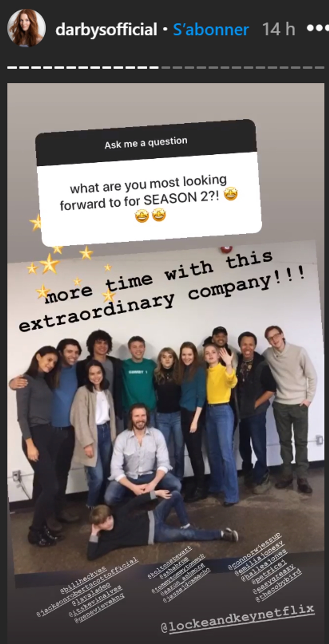Click the darbysofficial username

coord(106,30)
